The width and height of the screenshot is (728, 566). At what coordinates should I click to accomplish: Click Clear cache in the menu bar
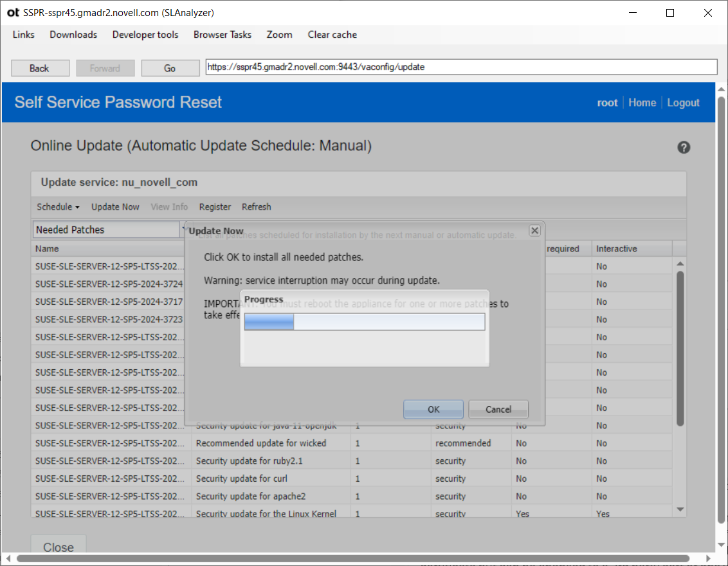[332, 35]
